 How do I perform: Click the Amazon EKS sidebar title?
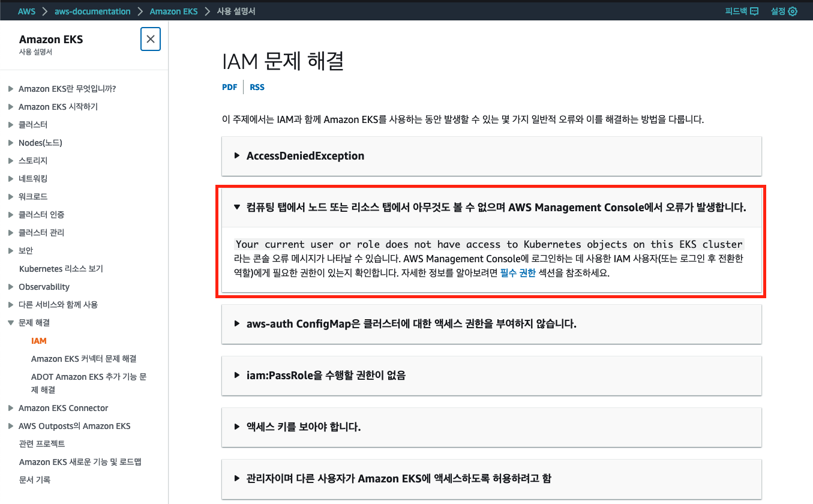tap(51, 40)
